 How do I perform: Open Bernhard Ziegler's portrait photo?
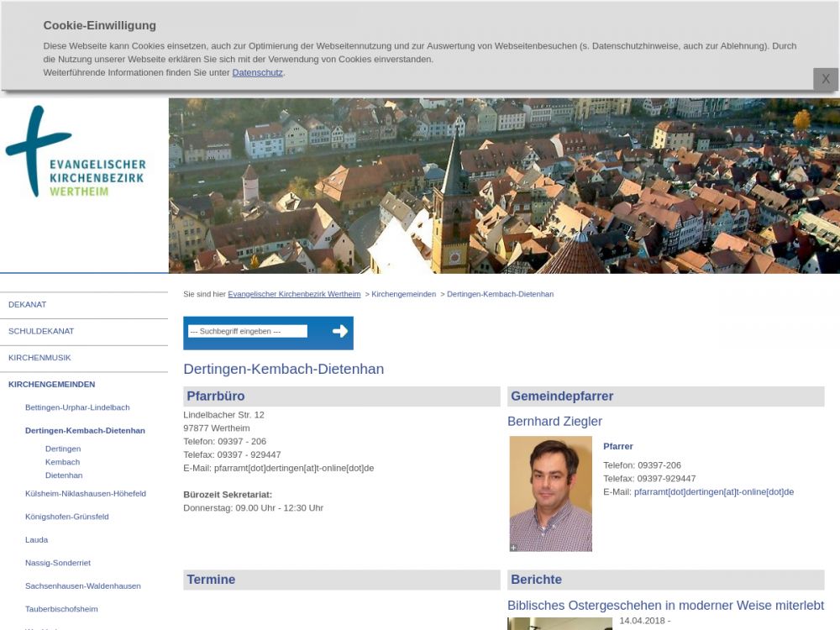point(550,493)
